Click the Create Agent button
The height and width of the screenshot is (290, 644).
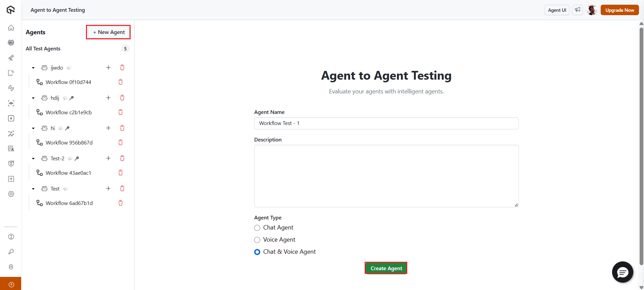point(386,268)
